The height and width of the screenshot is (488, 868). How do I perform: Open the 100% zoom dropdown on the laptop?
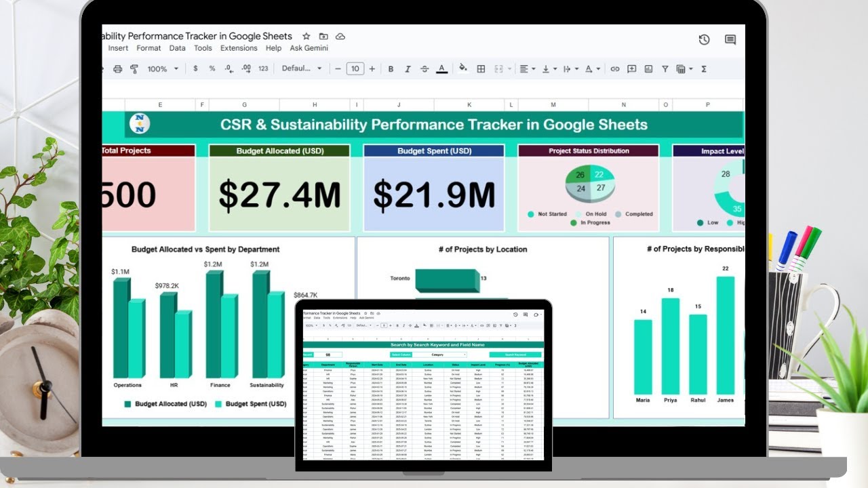[163, 68]
